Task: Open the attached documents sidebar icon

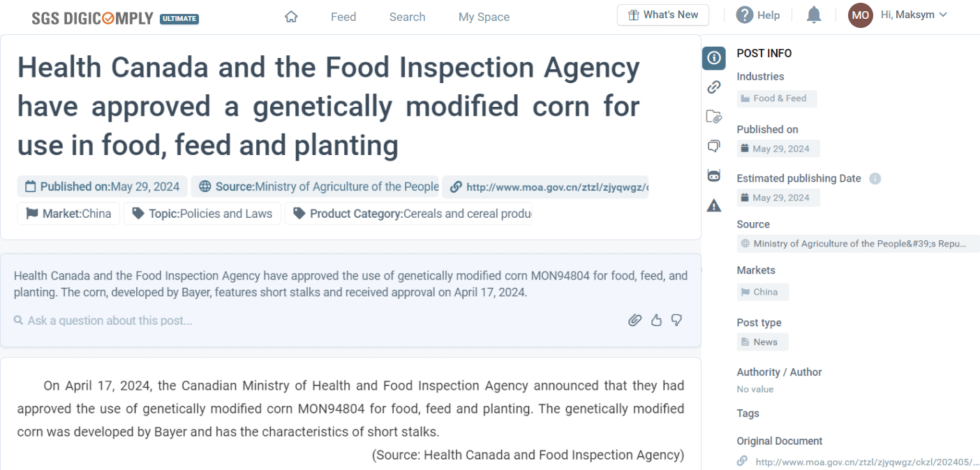Action: [713, 117]
